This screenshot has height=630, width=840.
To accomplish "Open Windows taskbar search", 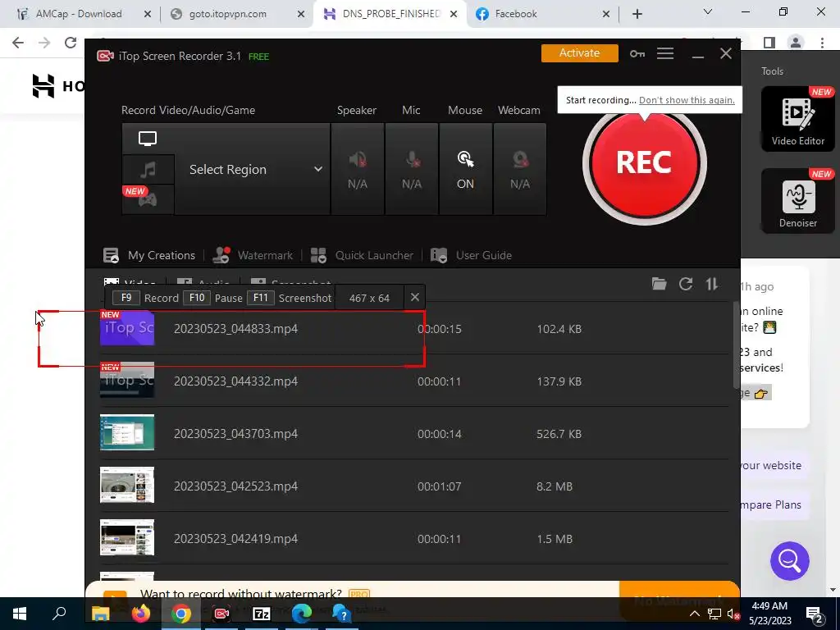I will (x=59, y=614).
